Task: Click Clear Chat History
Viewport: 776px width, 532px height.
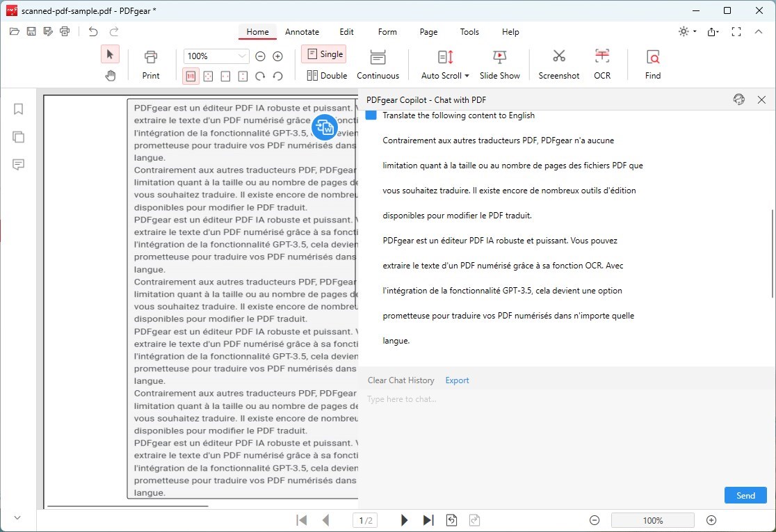Action: click(x=401, y=380)
